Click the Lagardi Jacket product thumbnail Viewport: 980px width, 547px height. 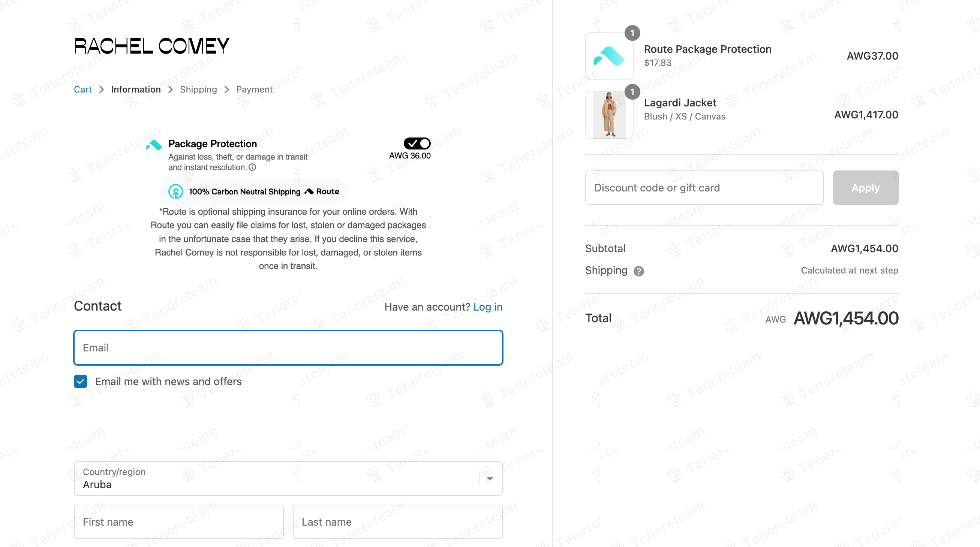609,115
